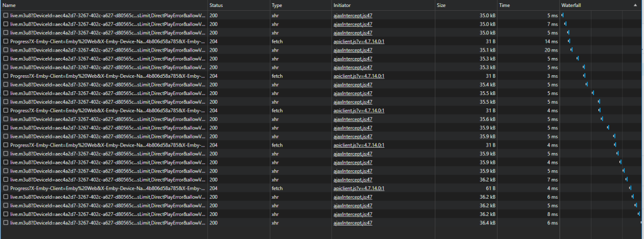Select the "fetch" type cell of the 61 B request
The height and width of the screenshot is (239, 644).
[277, 188]
